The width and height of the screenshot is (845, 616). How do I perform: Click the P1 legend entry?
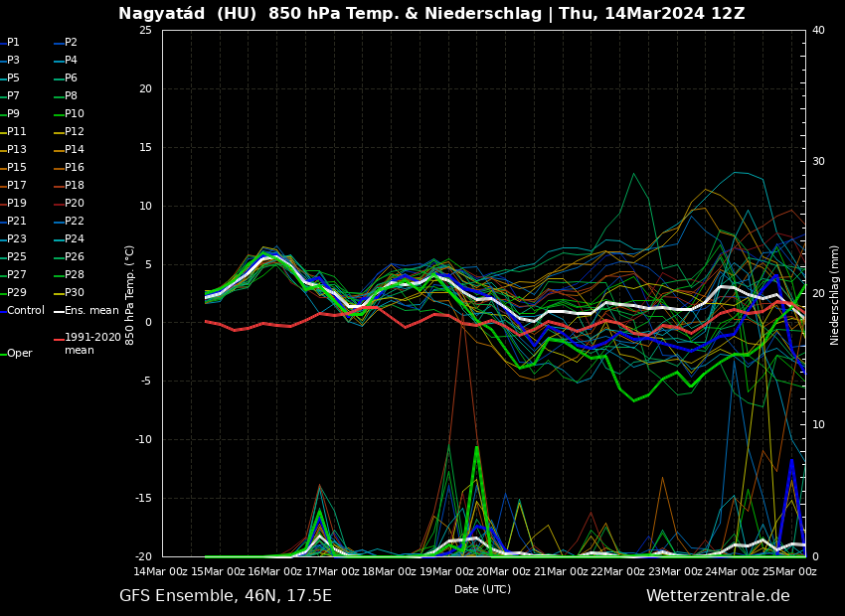(13, 43)
